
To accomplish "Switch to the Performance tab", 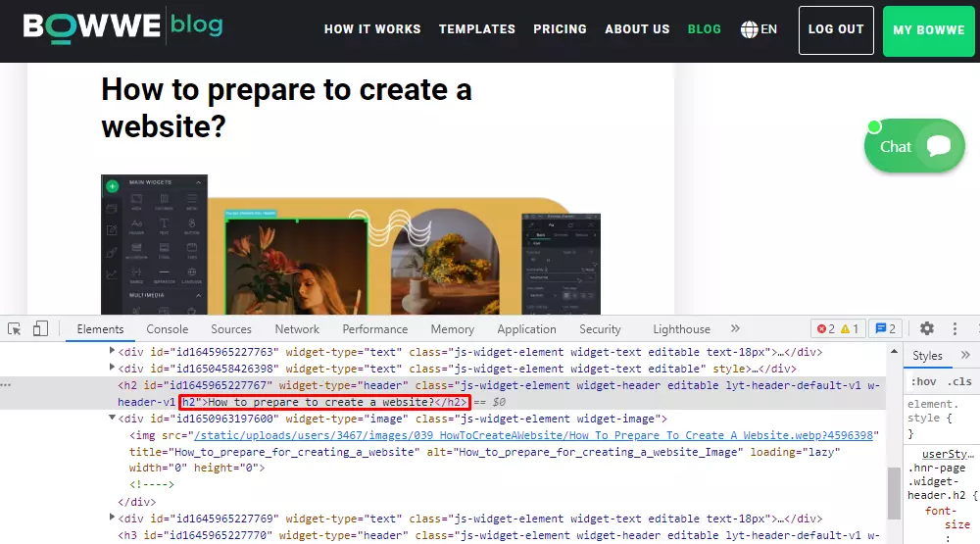I will coord(375,329).
